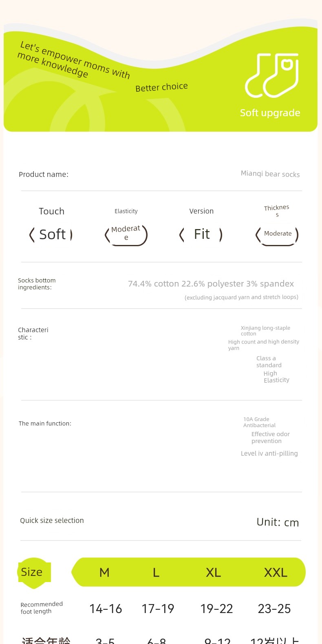The width and height of the screenshot is (322, 644).
Task: Select the Fit version badge
Action: tap(201, 234)
